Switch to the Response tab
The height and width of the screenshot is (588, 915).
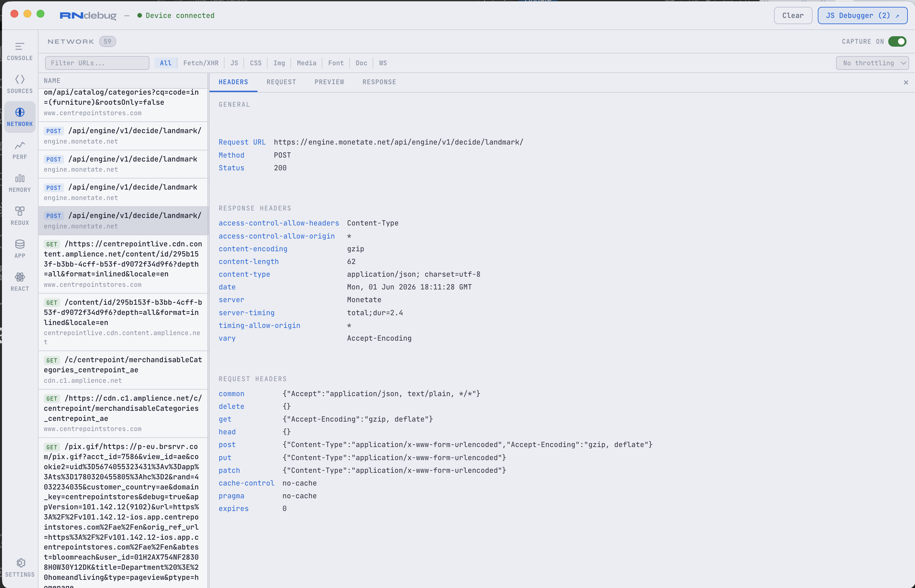click(x=380, y=82)
